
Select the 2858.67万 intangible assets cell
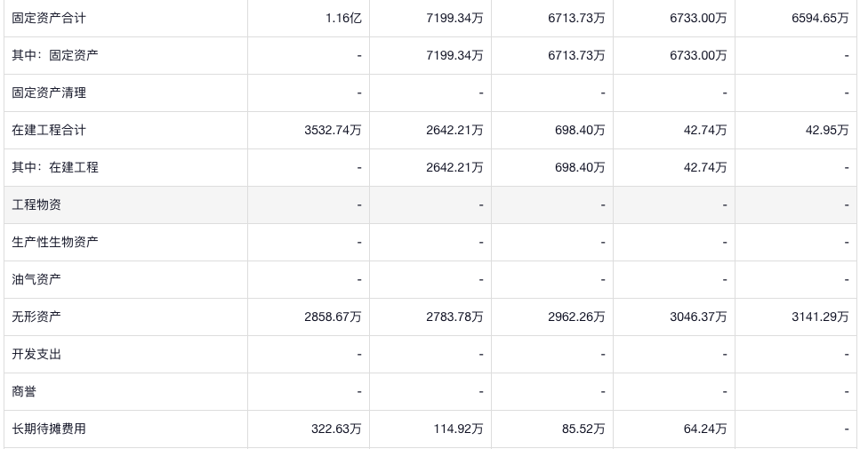tap(333, 317)
